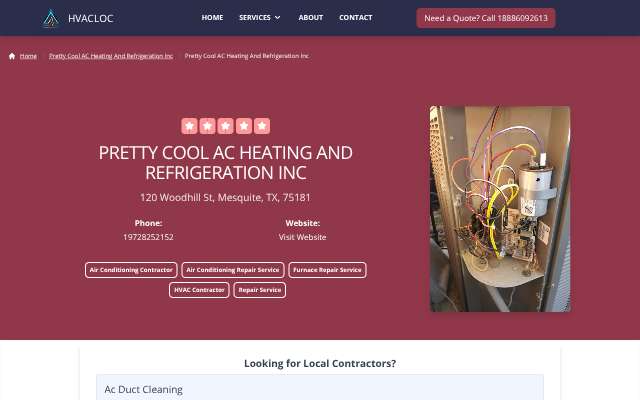Click the second rating star
The width and height of the screenshot is (640, 400).
pyautogui.click(x=207, y=126)
